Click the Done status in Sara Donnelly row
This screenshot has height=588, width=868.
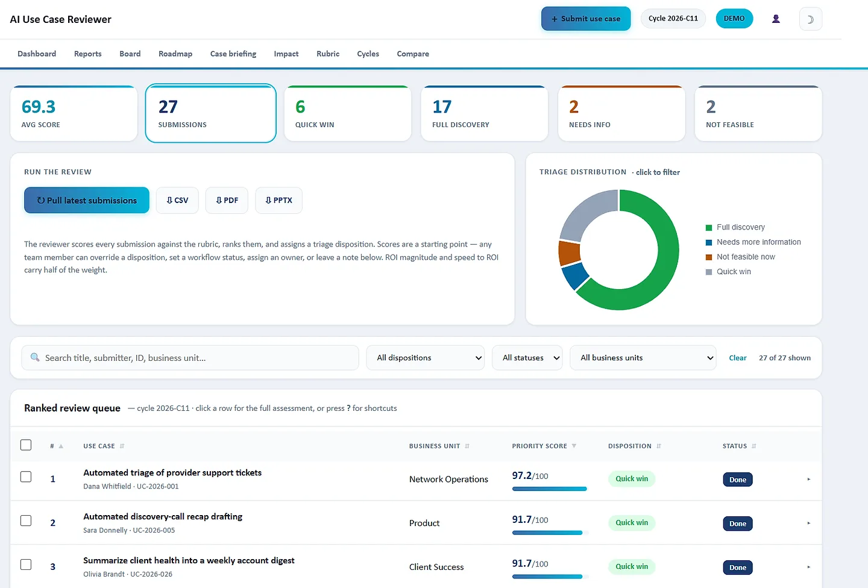[x=738, y=524]
